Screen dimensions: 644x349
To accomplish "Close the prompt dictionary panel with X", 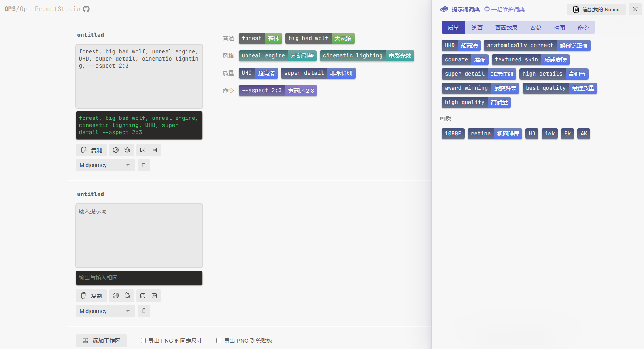I will click(x=635, y=9).
